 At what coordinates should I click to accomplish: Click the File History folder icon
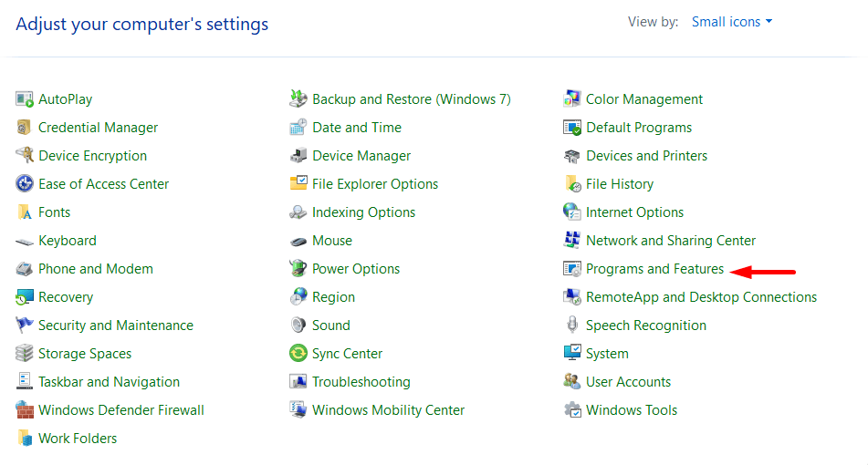point(572,184)
